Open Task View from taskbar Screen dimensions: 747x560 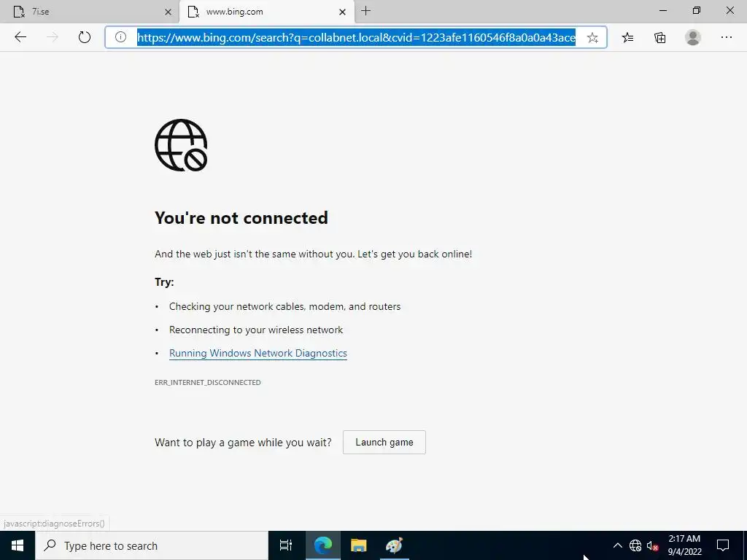pyautogui.click(x=286, y=545)
